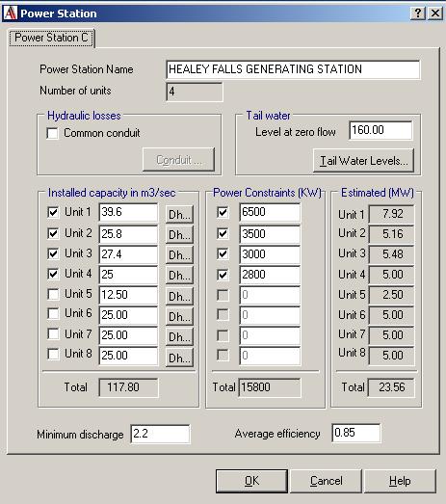The image size is (446, 504).
Task: Click the 2800 power constraint field
Action: coord(270,275)
